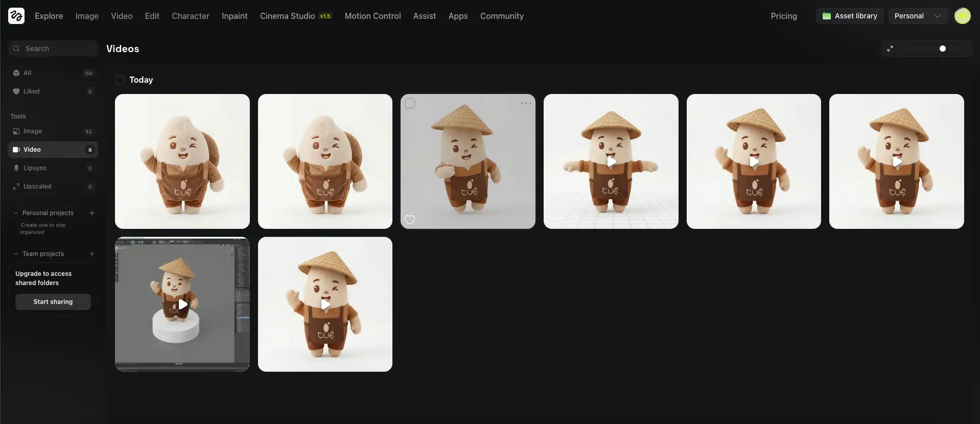This screenshot has height=424, width=980.
Task: Select Video tool filter in sidebar
Action: (x=53, y=150)
